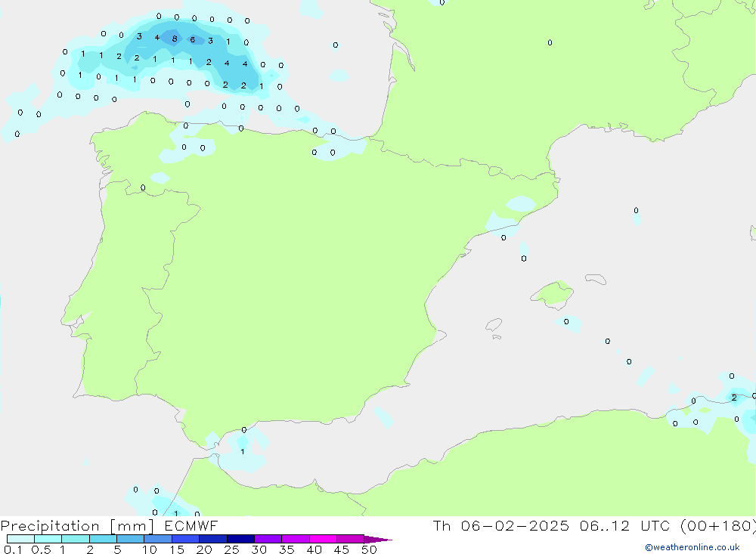Click the lightest 0.1–0.5 mm legend swatch
Screen dimensions: 756x554
pyautogui.click(x=20, y=539)
